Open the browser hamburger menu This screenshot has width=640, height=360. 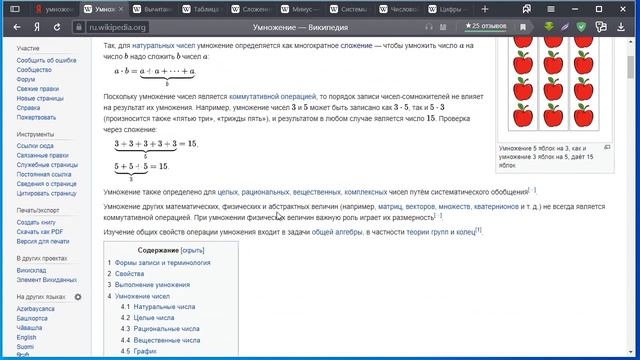click(551, 9)
